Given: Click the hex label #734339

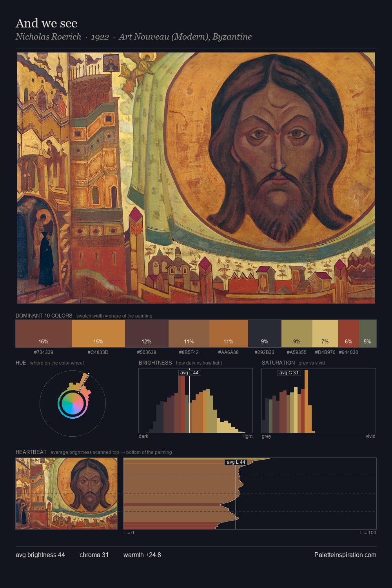Looking at the screenshot, I should (x=44, y=352).
